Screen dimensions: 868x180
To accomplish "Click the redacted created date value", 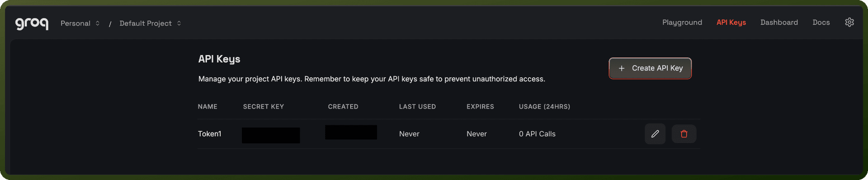I will 351,132.
